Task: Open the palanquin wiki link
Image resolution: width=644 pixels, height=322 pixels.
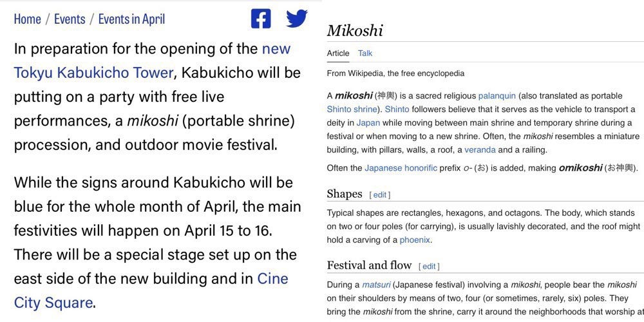Action: [497, 96]
